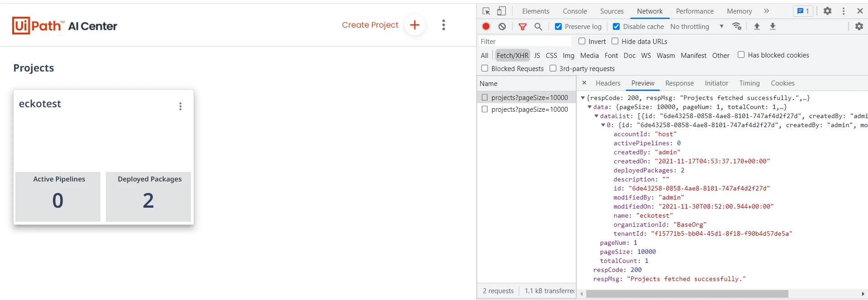Clear the network log
Viewport: 868px width, 300px height.
[502, 27]
